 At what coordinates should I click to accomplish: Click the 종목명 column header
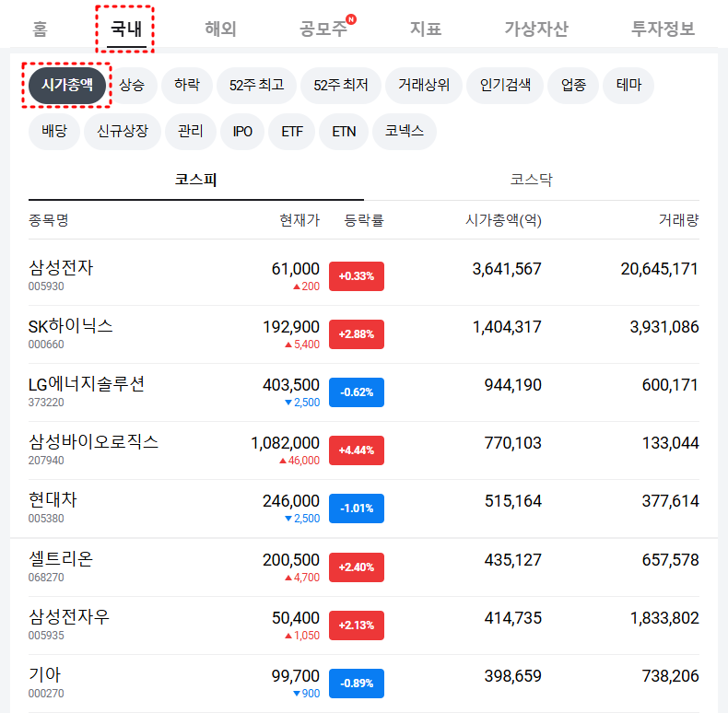click(x=49, y=220)
